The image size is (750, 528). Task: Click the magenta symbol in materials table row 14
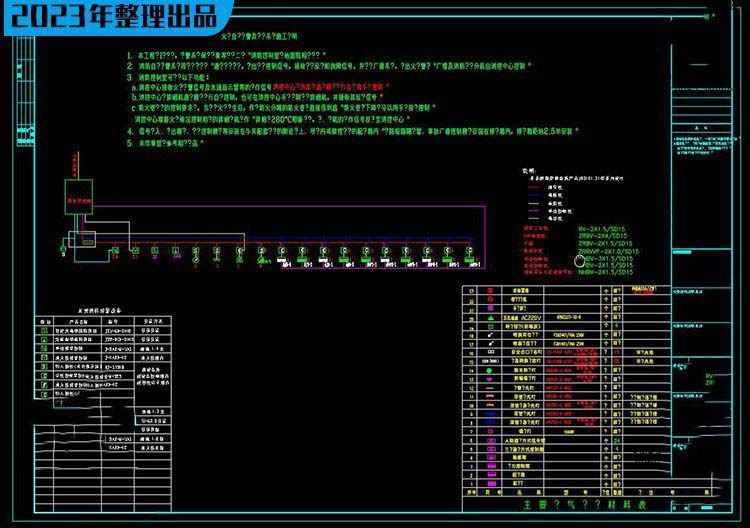pos(491,379)
